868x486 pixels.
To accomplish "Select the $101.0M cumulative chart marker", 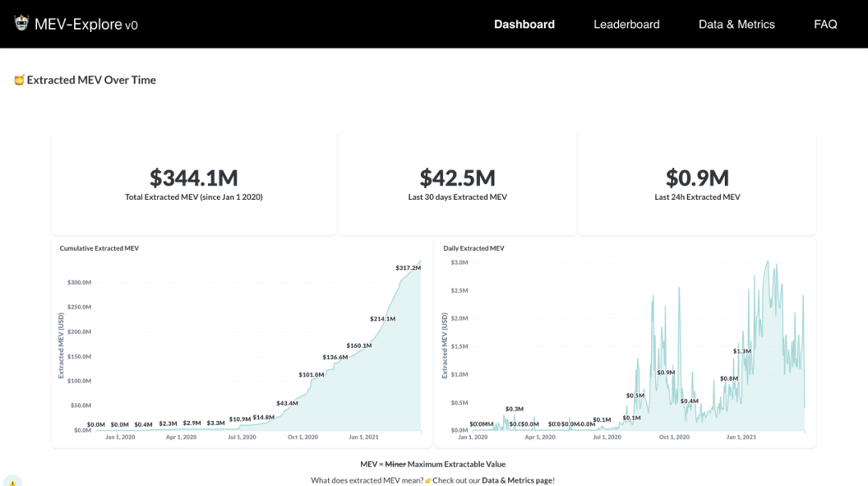I will [x=311, y=374].
